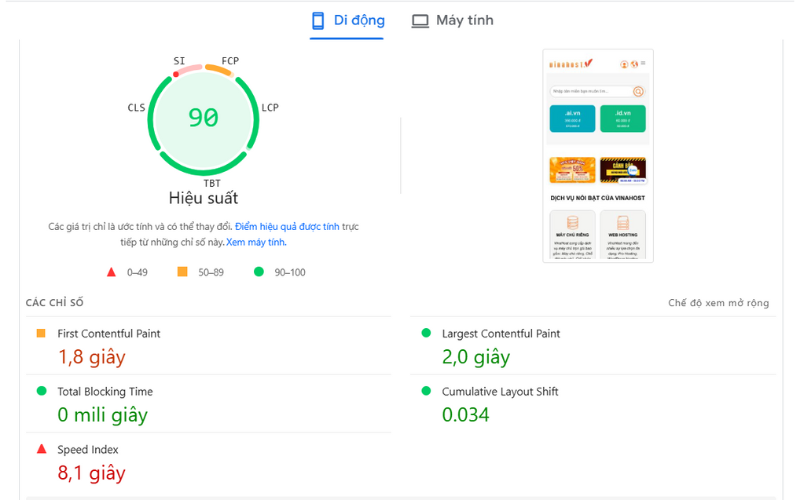The height and width of the screenshot is (500, 800).
Task: Click the green circle 90–100 legend icon
Action: 259,271
